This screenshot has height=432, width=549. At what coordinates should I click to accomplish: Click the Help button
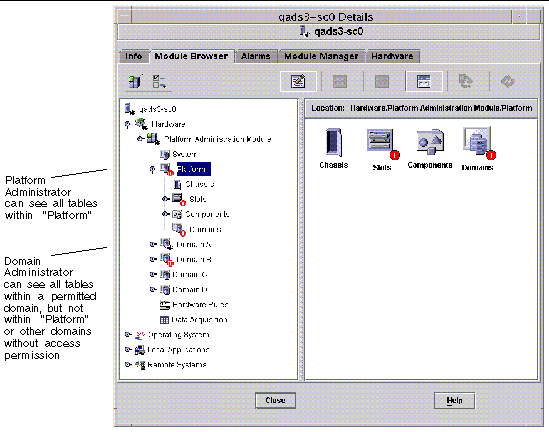click(454, 400)
